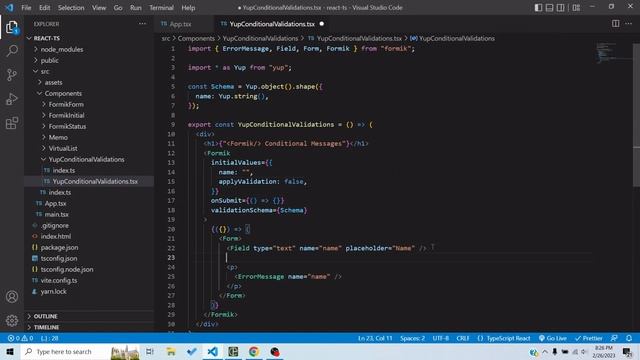Screen dimensions: 640x360
Task: Change indentation via Spaces: 2
Action: (x=412, y=338)
